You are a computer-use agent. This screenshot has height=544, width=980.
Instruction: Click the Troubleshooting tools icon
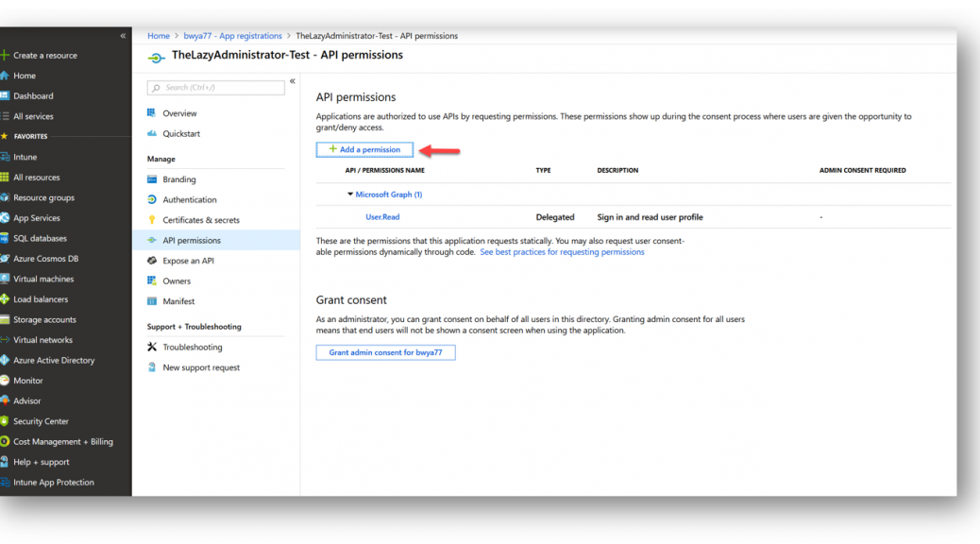click(x=152, y=347)
